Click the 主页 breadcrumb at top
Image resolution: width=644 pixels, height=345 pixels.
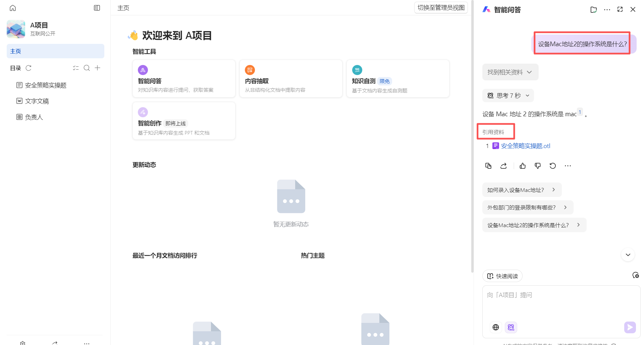(x=123, y=8)
